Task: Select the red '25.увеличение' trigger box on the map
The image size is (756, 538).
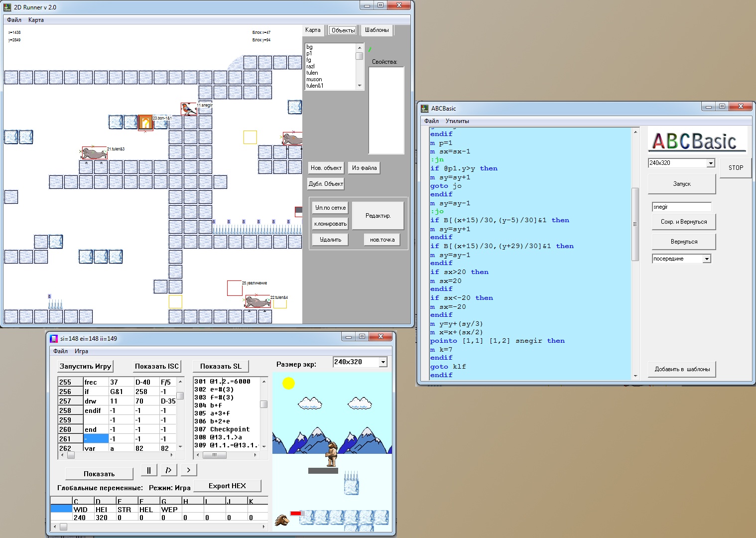Action: click(235, 288)
